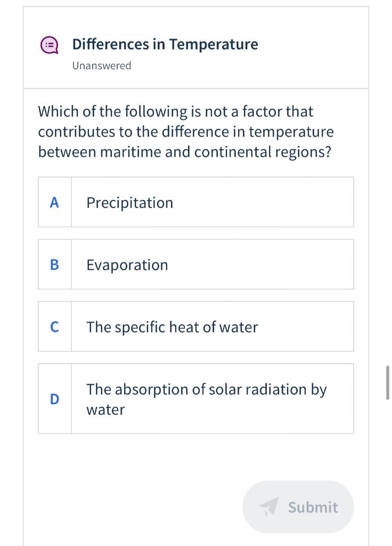Pick the absorption of solar radiation answer

(207, 389)
